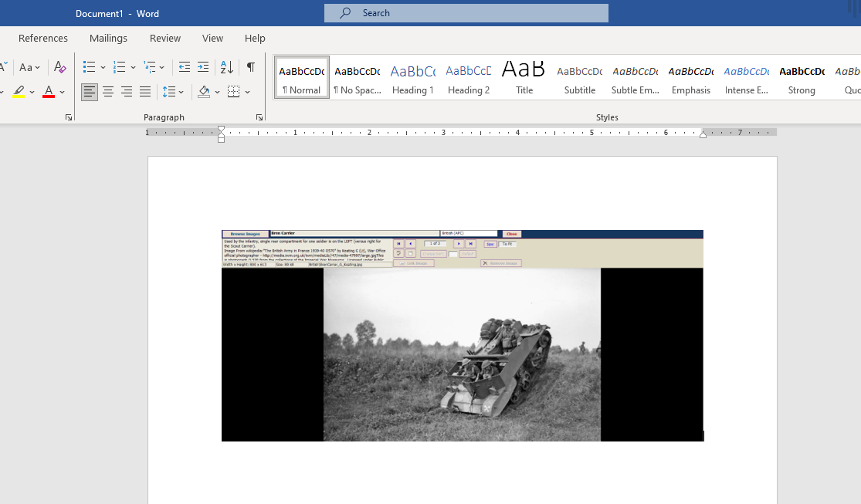Apply the numbered list icon
This screenshot has width=861, height=504.
(x=119, y=67)
